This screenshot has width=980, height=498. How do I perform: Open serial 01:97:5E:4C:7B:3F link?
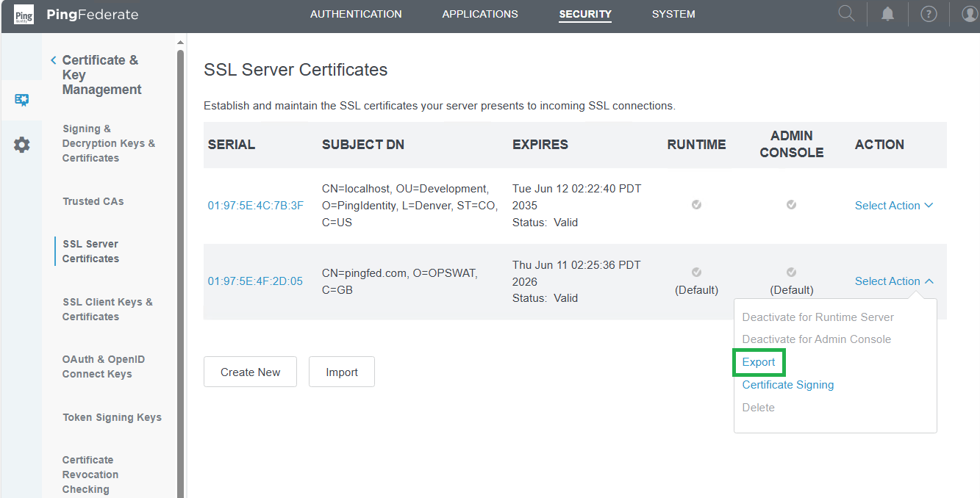(256, 206)
